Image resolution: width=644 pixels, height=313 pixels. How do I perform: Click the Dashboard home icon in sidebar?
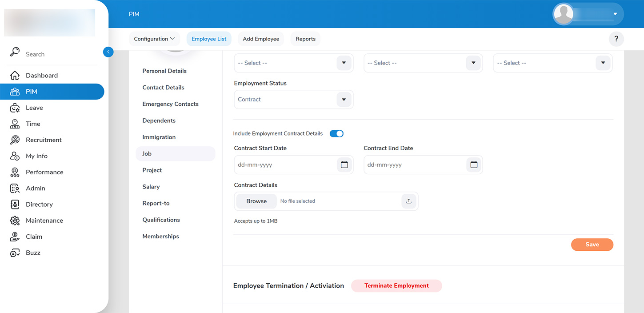pos(15,76)
